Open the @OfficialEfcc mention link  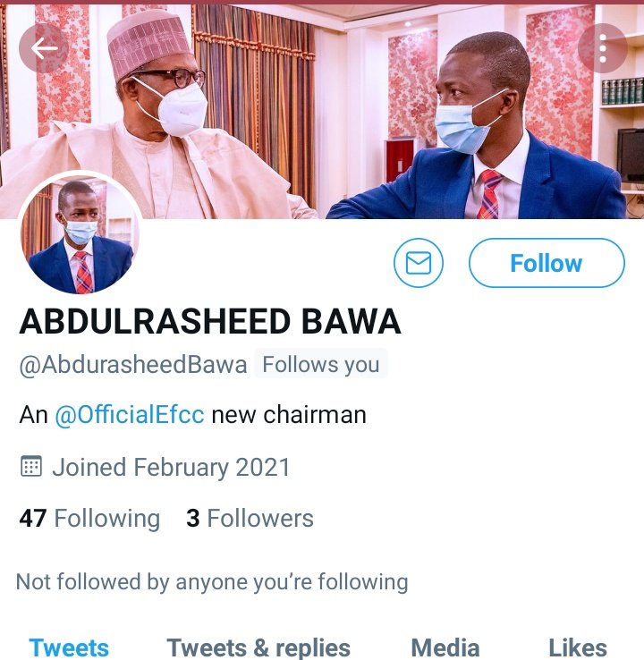click(x=130, y=416)
